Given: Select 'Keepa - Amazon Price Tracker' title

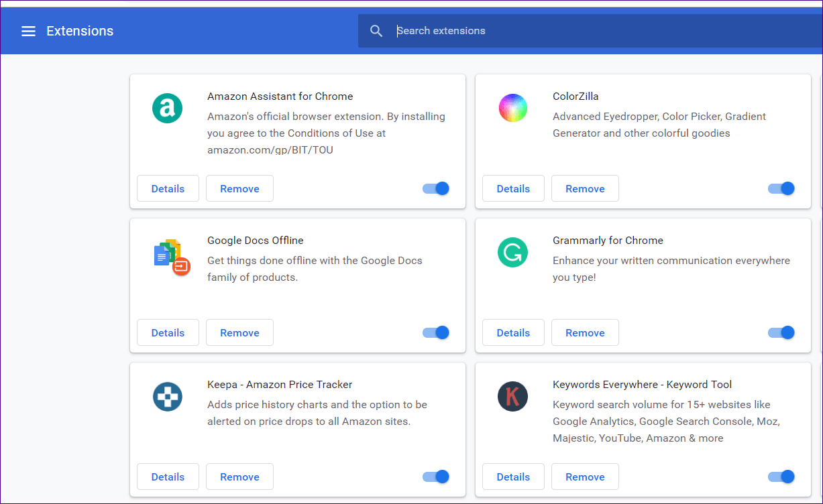Looking at the screenshot, I should coord(280,385).
